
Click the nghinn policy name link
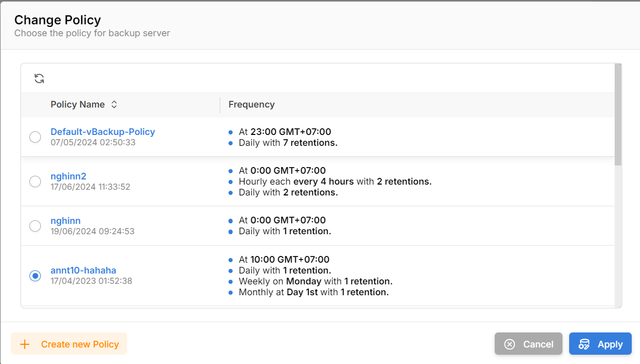coord(66,221)
